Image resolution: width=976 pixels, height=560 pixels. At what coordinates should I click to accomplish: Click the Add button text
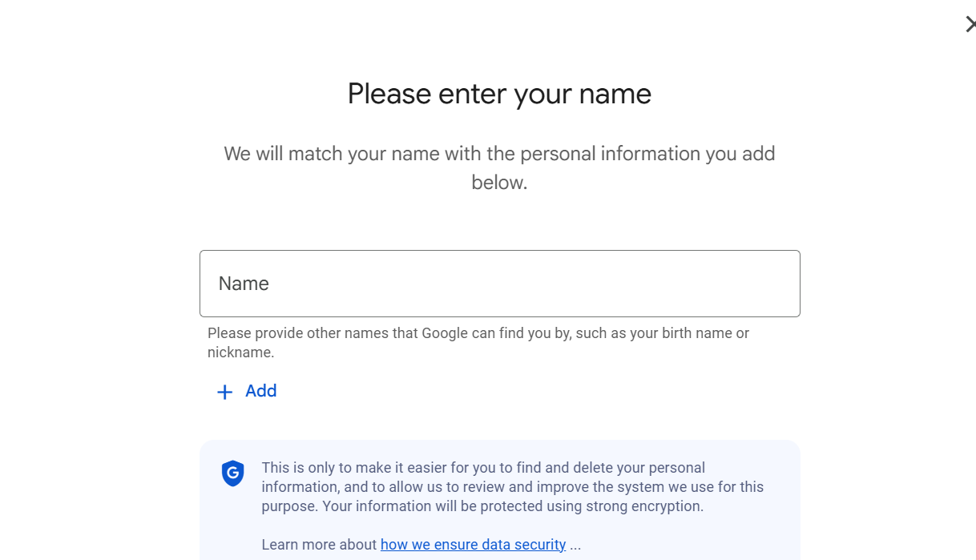[260, 391]
